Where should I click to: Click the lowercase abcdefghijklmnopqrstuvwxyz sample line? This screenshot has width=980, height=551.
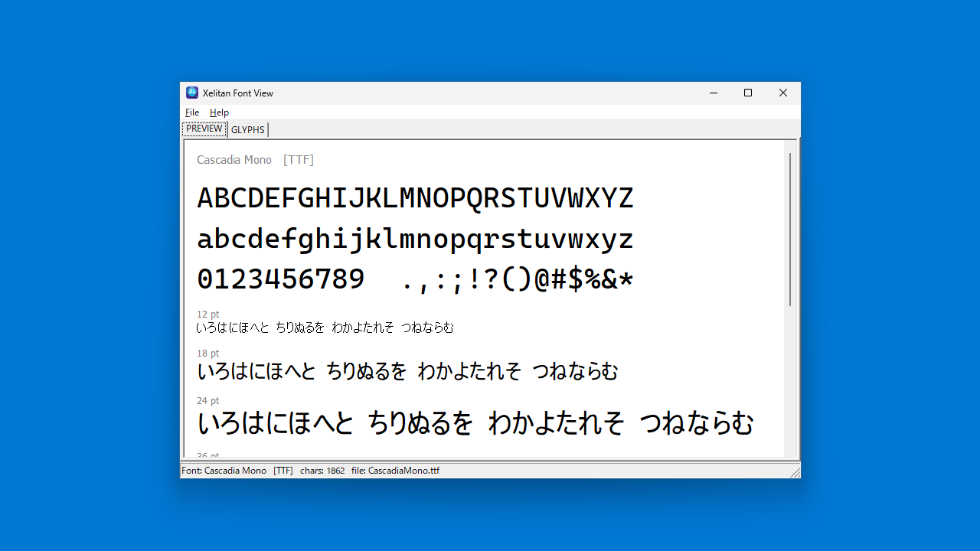(x=415, y=240)
